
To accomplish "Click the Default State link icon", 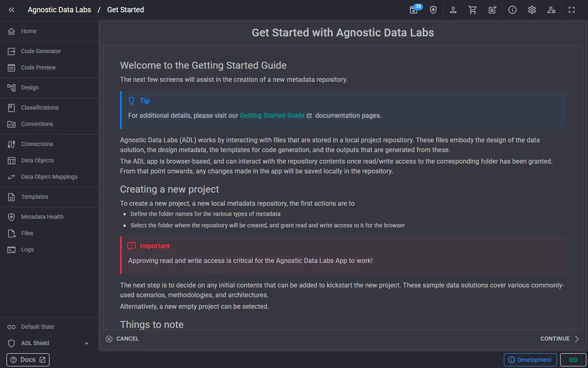I will [x=11, y=327].
